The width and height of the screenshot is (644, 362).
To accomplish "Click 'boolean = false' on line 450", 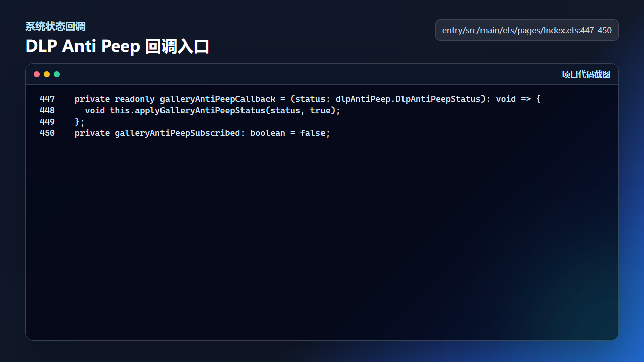I will (x=288, y=133).
